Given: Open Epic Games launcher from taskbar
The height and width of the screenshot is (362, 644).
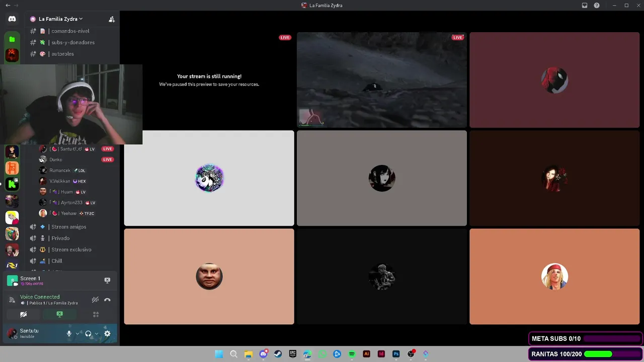Looking at the screenshot, I should coord(293,354).
